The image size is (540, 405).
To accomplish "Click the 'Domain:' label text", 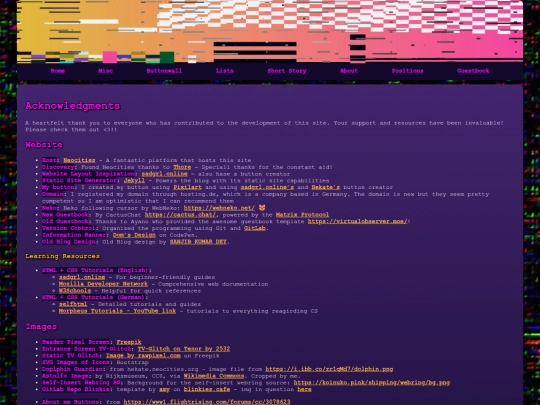I will 53,194.
